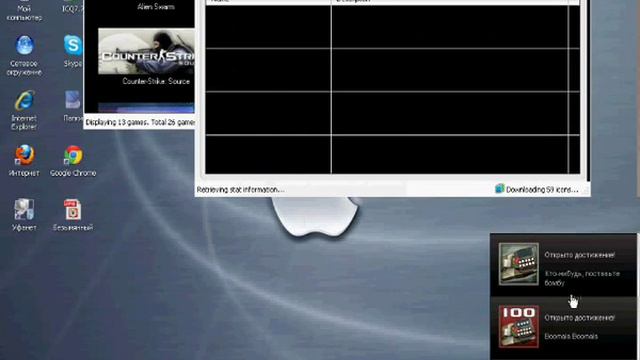Select the Counter-Strike: Source game thumbnail
This screenshot has height=360, width=640.
click(x=147, y=51)
